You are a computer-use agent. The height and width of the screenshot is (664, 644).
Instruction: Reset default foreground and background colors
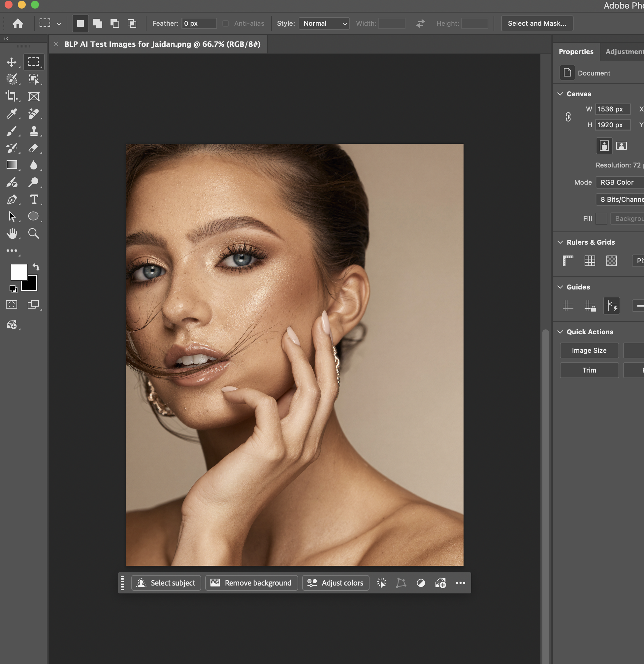click(13, 289)
